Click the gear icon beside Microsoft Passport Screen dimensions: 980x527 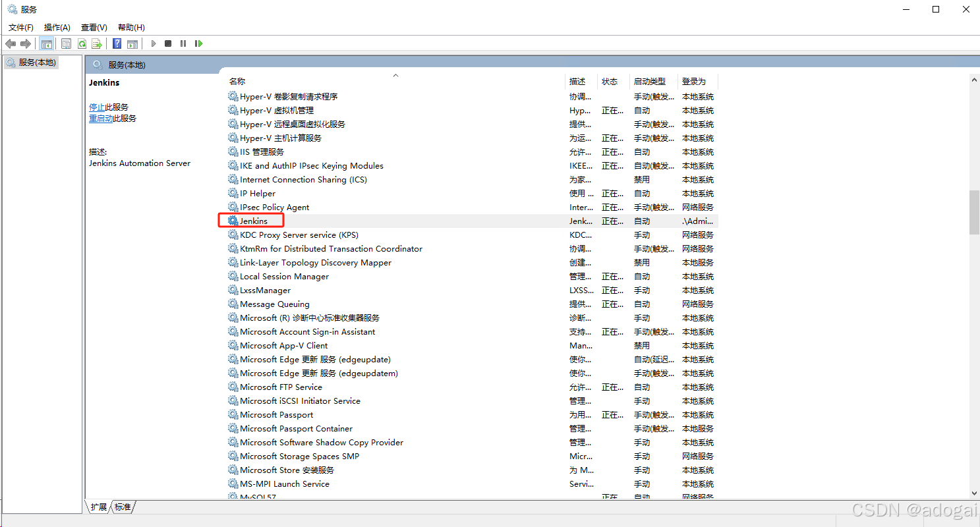pyautogui.click(x=233, y=414)
